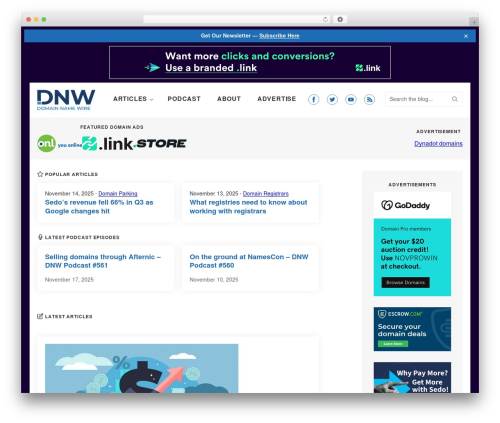The image size is (500, 423).
Task: Open the .onl featured domain ad
Action: pos(59,144)
